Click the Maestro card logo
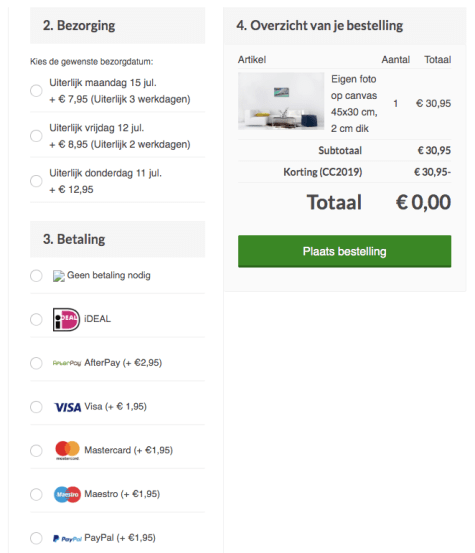This screenshot has width=475, height=553. pyautogui.click(x=67, y=494)
